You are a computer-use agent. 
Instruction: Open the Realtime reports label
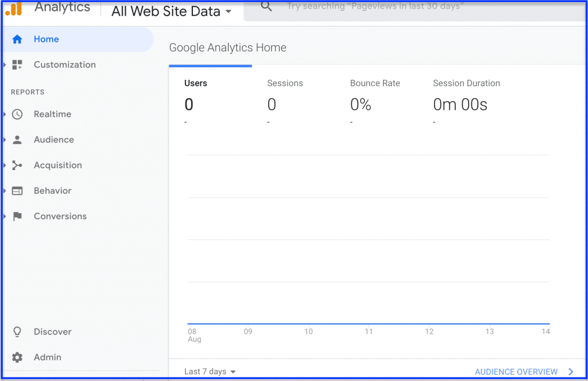pos(52,114)
